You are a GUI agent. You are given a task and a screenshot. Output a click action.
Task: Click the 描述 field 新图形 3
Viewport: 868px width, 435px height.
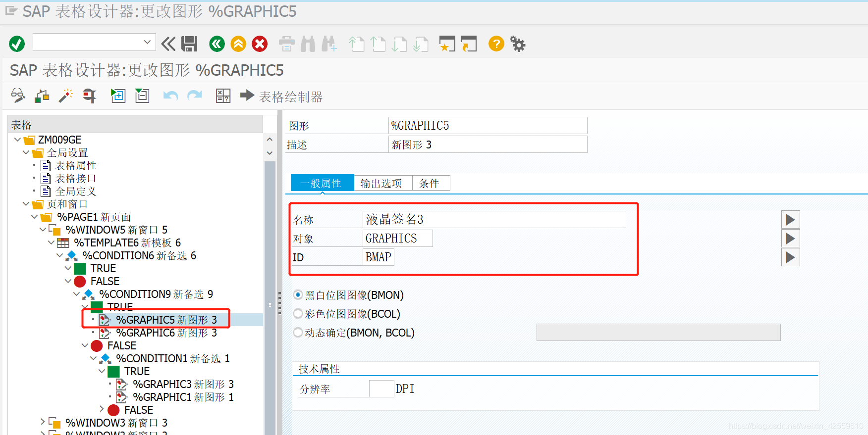(488, 145)
